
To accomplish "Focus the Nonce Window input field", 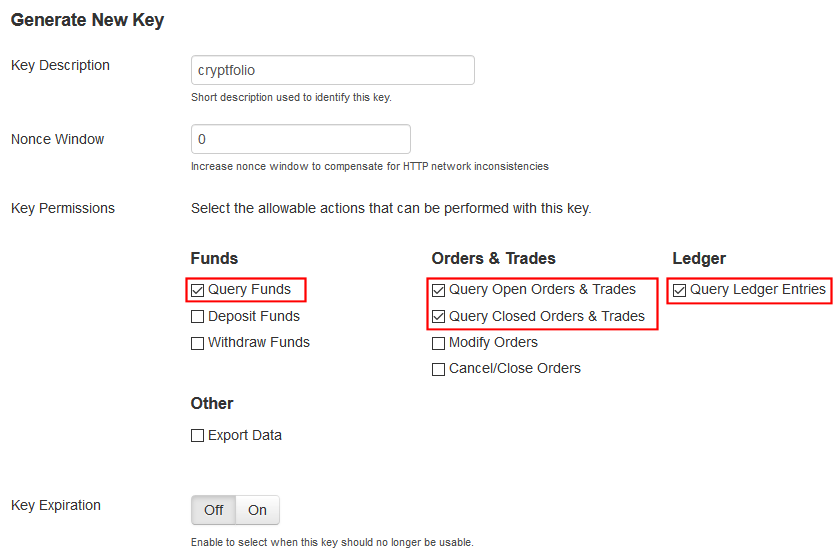I will tap(300, 139).
